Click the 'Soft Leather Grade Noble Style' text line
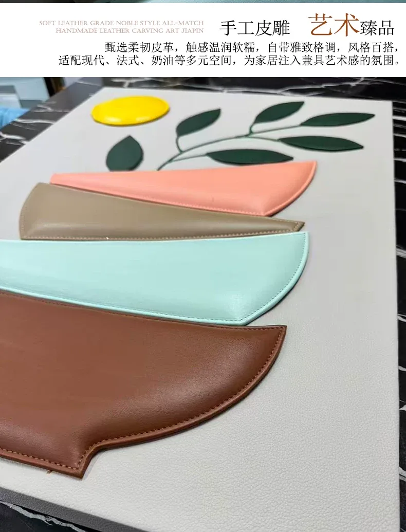This screenshot has width=406, height=532. pos(121,23)
